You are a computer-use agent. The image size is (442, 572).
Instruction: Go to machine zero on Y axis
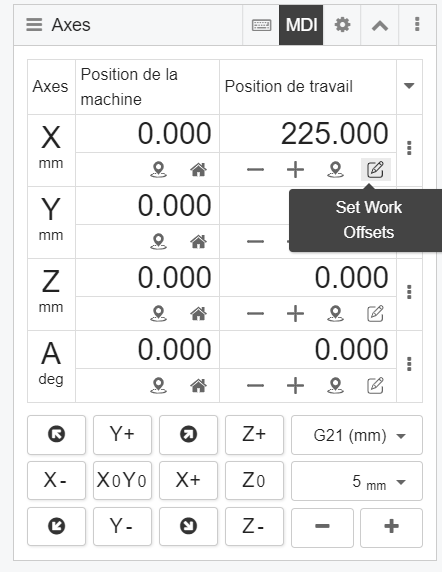pos(158,241)
